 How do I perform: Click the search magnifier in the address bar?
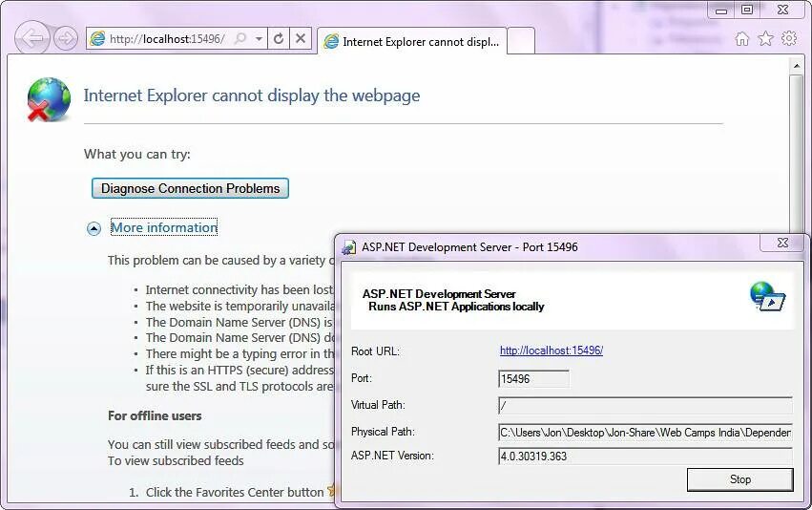pyautogui.click(x=240, y=38)
